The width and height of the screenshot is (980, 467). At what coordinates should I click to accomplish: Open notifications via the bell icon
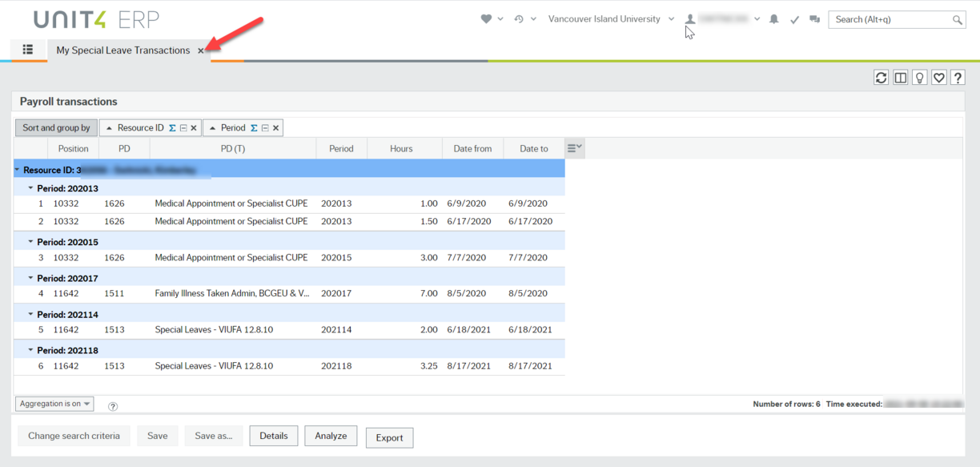tap(773, 18)
